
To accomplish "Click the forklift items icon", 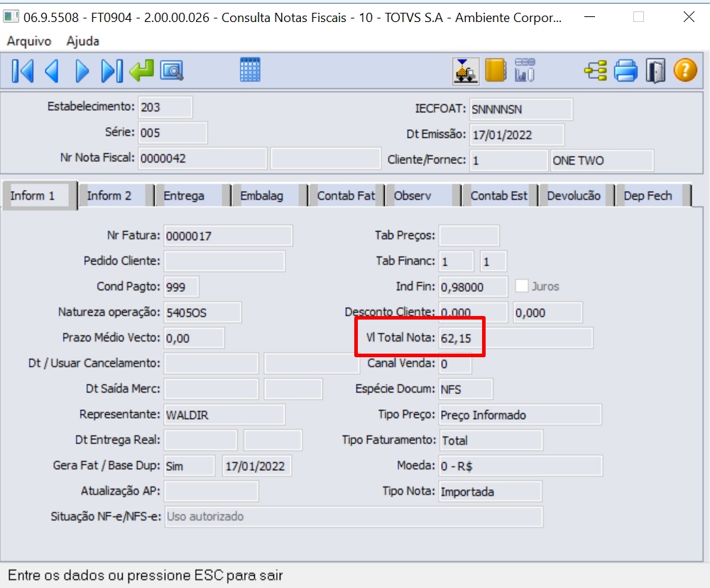I will pos(466,71).
